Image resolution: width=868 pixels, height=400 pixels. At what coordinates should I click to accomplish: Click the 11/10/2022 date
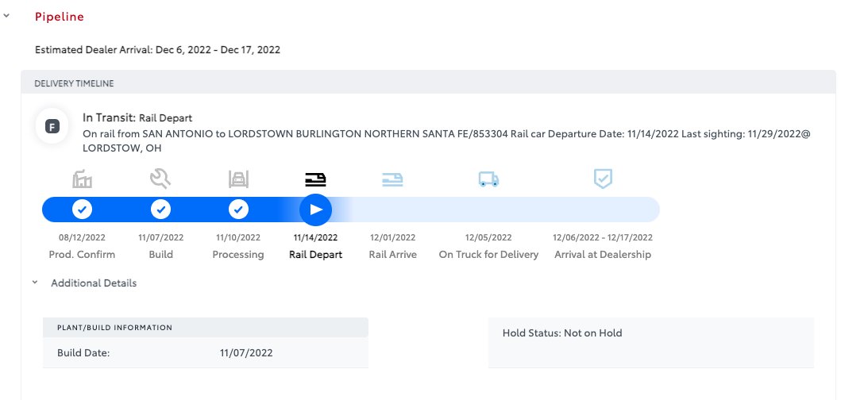coord(238,237)
